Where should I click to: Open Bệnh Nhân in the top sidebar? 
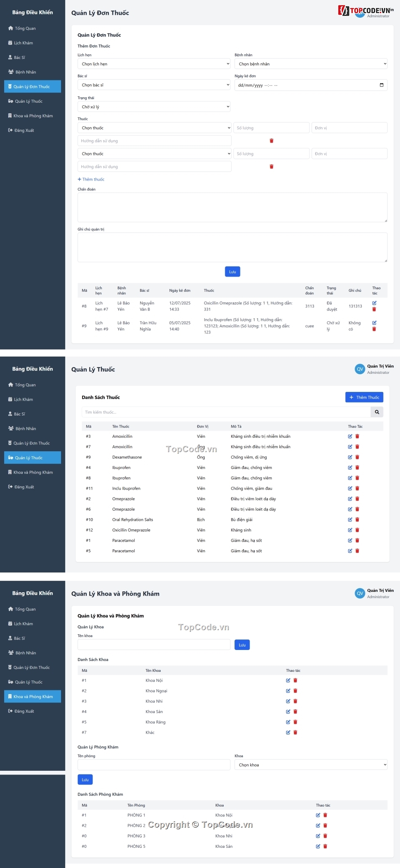[x=25, y=72]
